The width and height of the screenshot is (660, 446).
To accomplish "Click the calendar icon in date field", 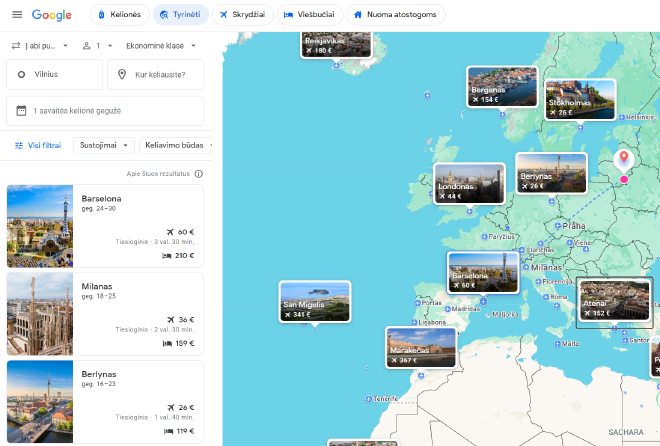I will click(x=21, y=111).
